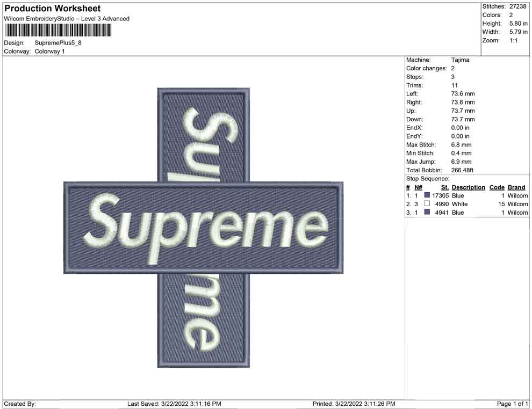Click the Trims value 11

454,85
